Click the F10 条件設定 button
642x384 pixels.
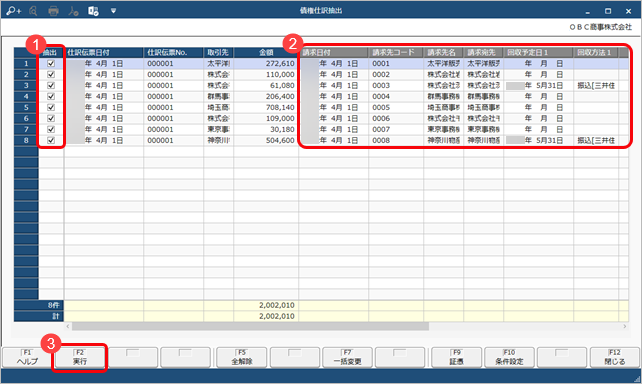point(509,357)
